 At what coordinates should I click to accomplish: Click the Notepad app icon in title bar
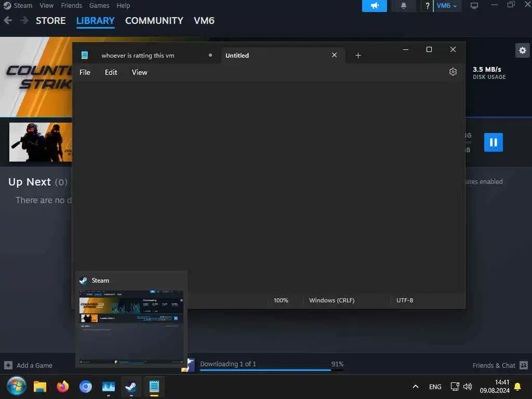85,55
